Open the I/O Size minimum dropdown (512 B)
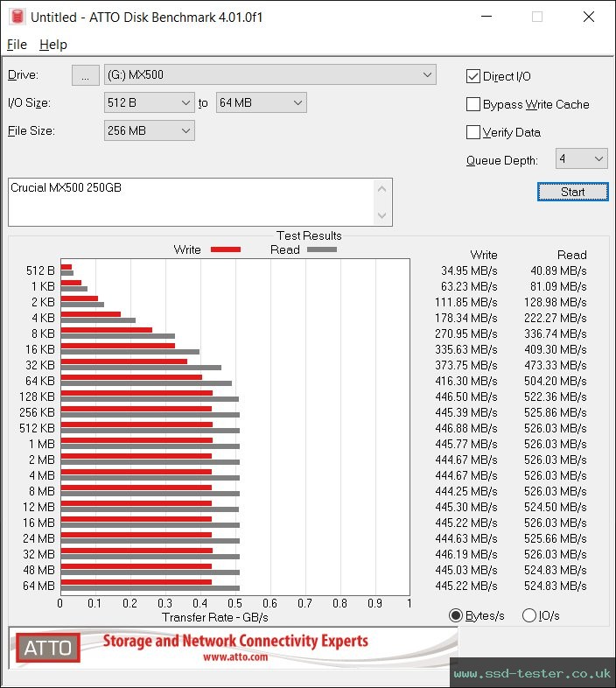 (149, 102)
